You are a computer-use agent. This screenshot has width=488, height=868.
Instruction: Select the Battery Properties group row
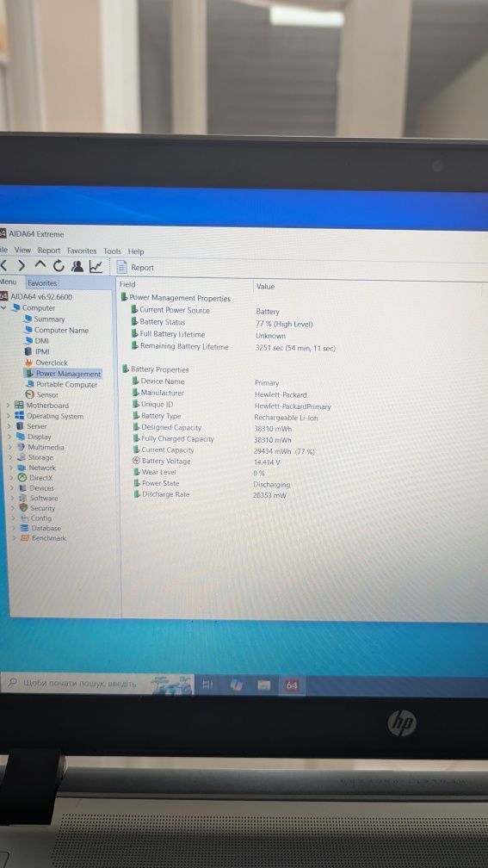point(156,369)
